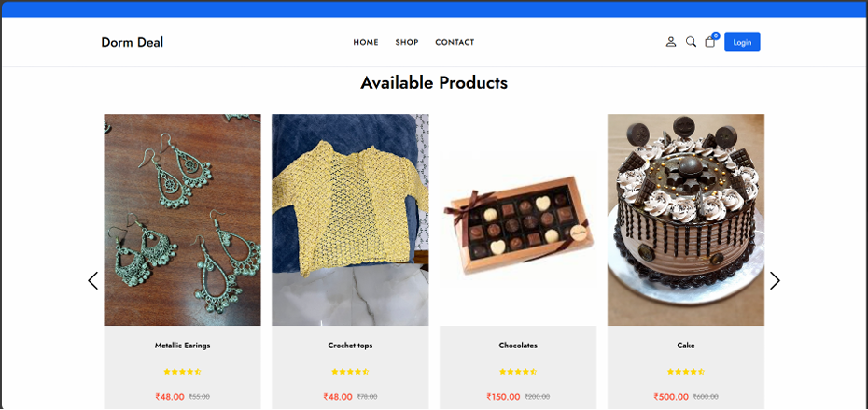This screenshot has width=868, height=410.
Task: Click the Metallic Earings star rating
Action: pyautogui.click(x=183, y=372)
